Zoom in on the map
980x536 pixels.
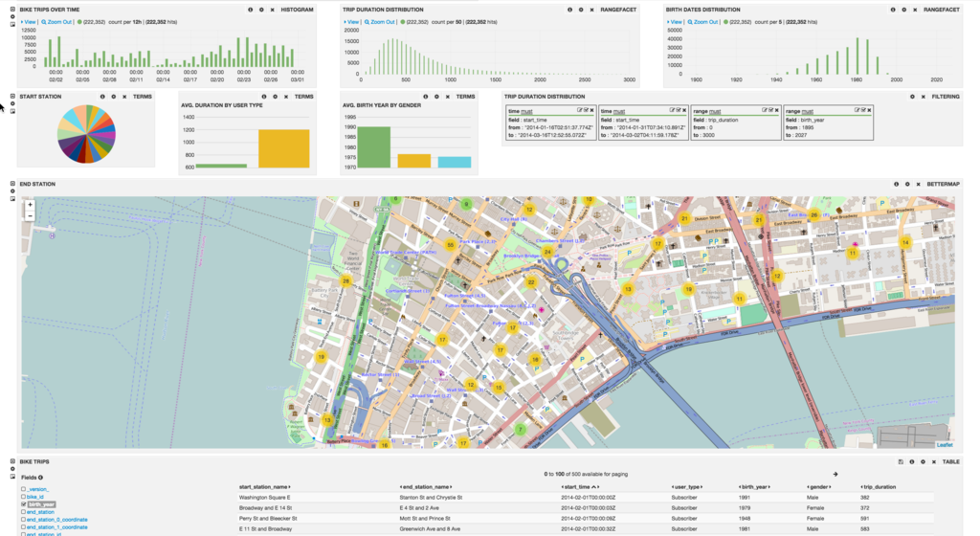tap(30, 205)
